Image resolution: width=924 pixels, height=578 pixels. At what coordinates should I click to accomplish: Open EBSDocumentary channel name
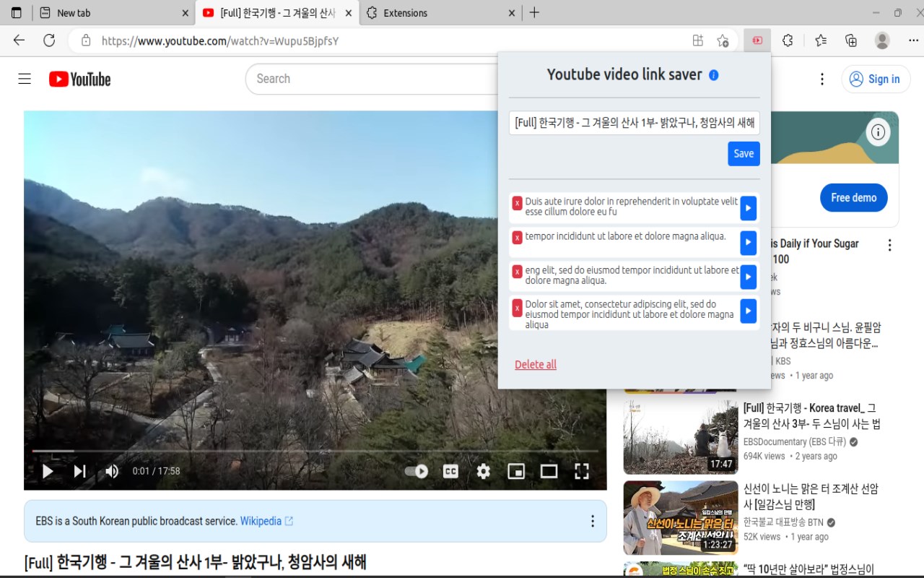(795, 441)
